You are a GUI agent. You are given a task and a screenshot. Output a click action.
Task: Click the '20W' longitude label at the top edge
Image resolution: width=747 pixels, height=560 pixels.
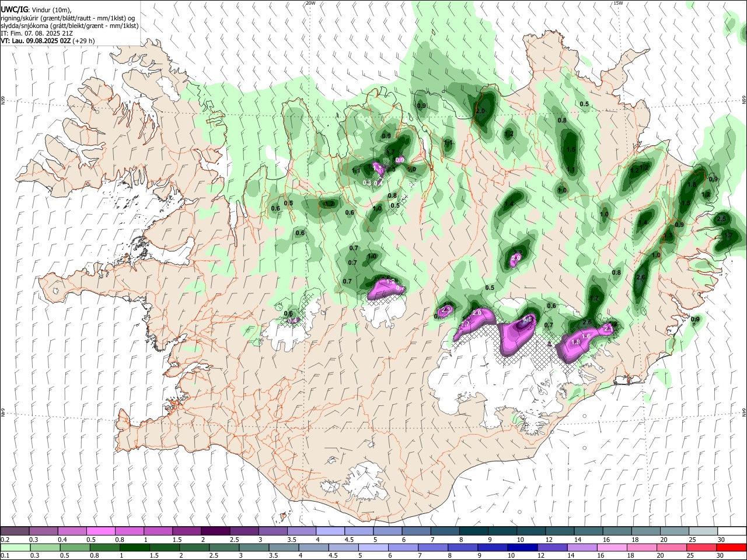click(x=310, y=3)
